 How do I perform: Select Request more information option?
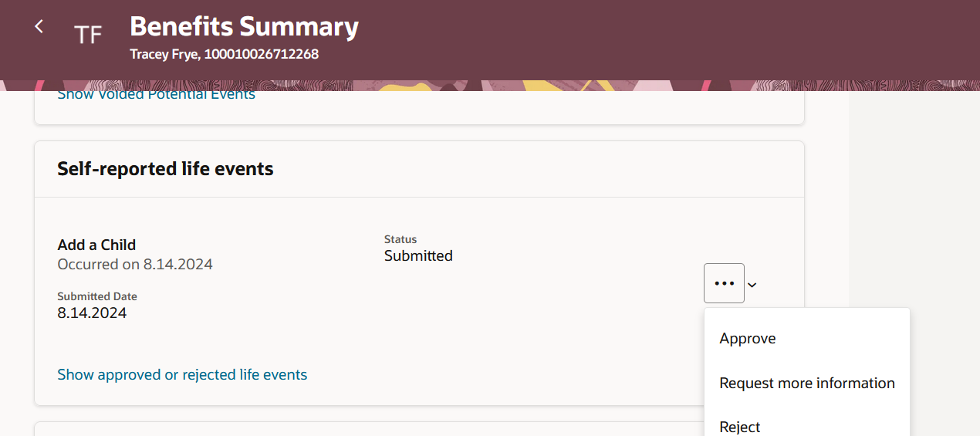coord(807,383)
